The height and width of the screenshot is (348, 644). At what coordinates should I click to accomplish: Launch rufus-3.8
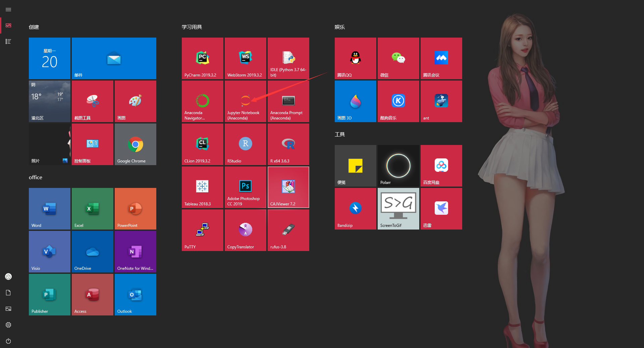tap(288, 230)
